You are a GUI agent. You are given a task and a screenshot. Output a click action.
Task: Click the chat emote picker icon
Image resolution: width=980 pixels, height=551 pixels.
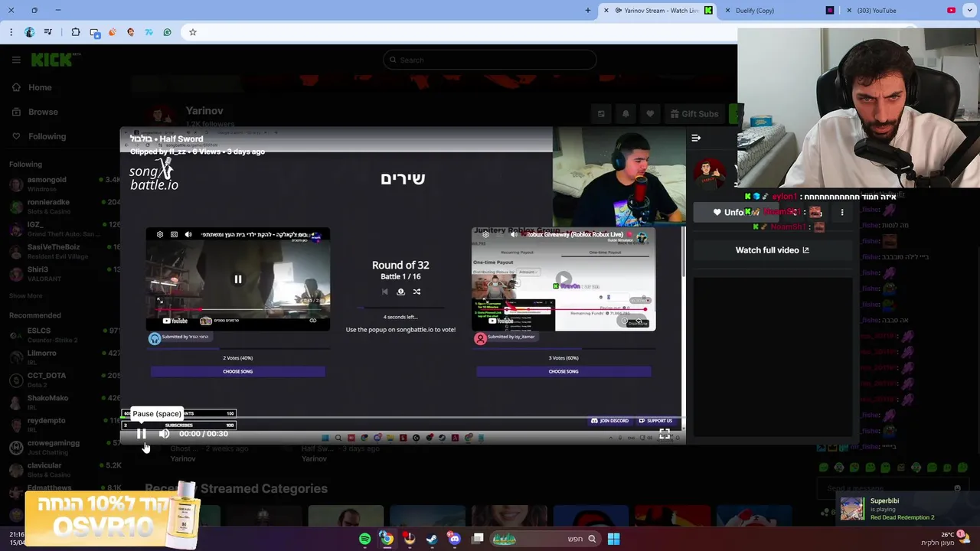tap(957, 487)
